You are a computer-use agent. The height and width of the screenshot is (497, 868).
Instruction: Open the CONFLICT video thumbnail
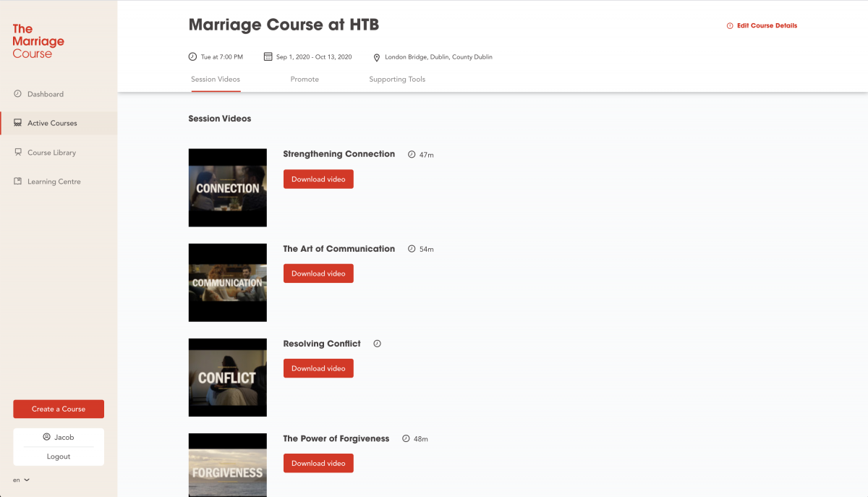(x=228, y=378)
